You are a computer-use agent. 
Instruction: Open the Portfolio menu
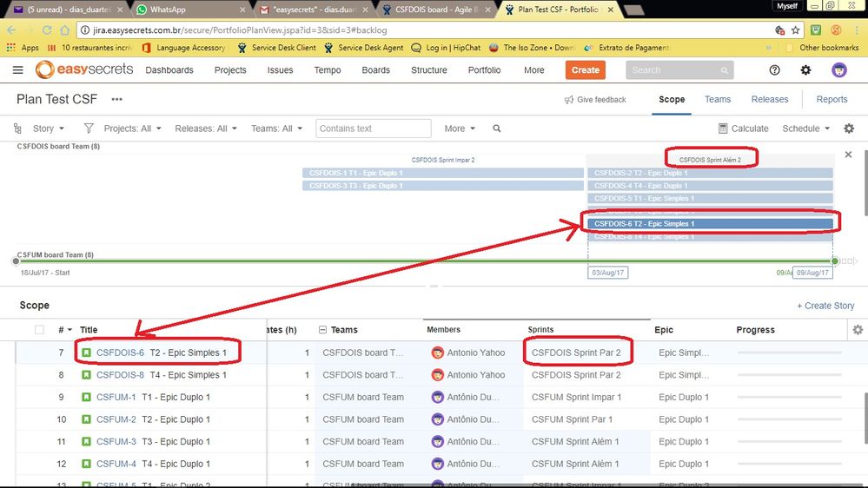pos(484,70)
